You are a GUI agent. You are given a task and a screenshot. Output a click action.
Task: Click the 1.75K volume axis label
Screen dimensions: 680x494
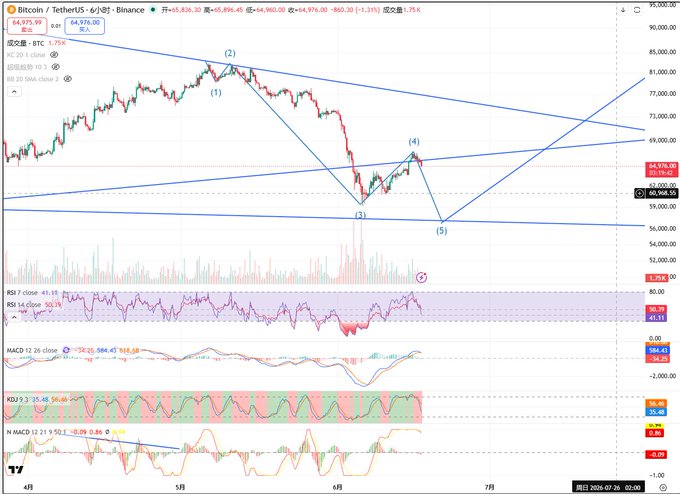[657, 278]
